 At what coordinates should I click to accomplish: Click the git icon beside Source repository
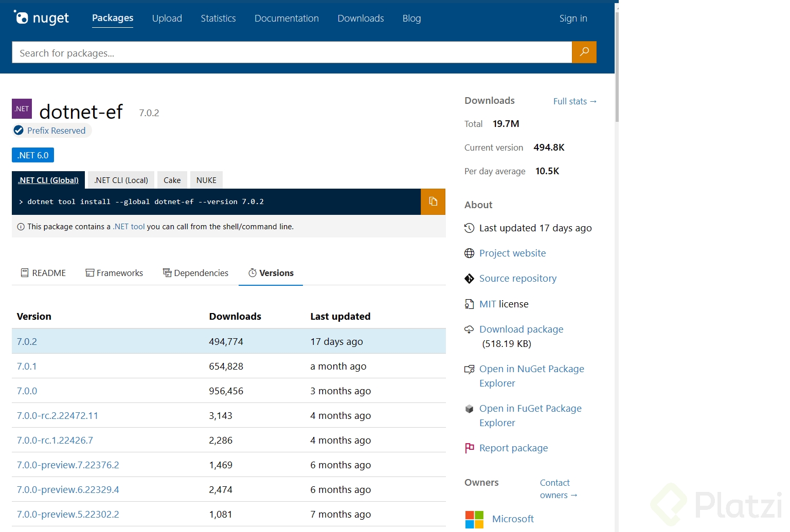click(x=469, y=279)
